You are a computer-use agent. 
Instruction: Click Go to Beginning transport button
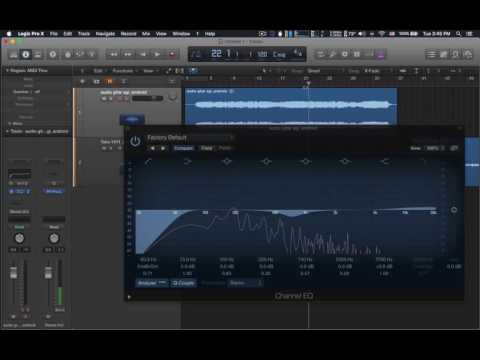coord(143,54)
